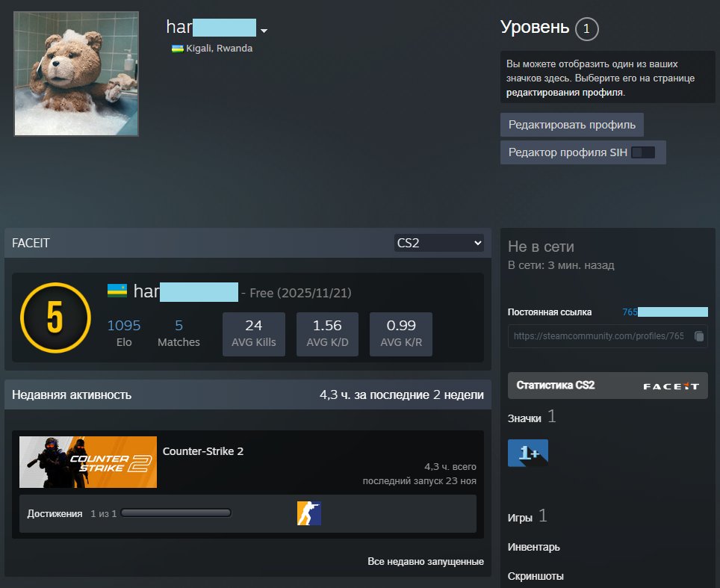Click the achievements progress bar
The image size is (720, 588).
[177, 513]
